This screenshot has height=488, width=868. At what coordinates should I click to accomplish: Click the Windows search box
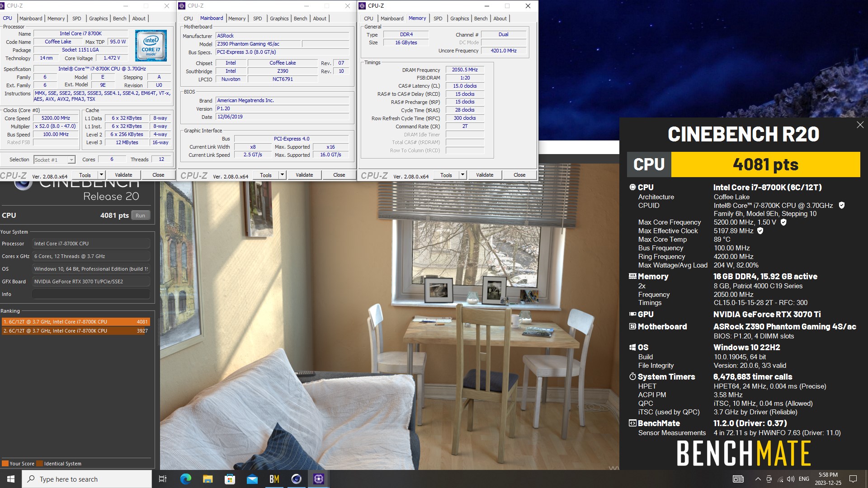click(87, 479)
